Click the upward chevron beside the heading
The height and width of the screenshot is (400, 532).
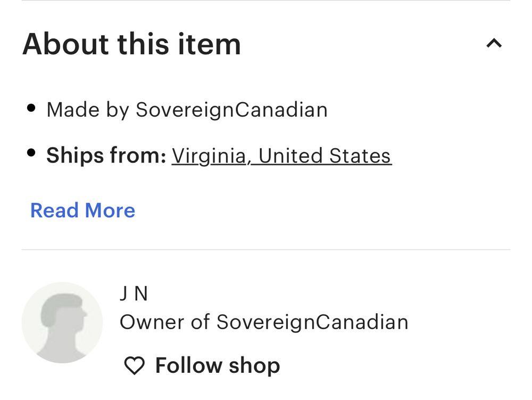(x=494, y=43)
